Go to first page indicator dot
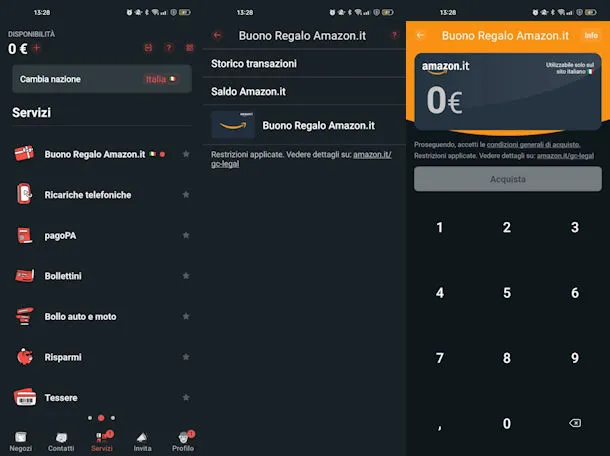Screen dimensions: 610x456 click(90, 418)
